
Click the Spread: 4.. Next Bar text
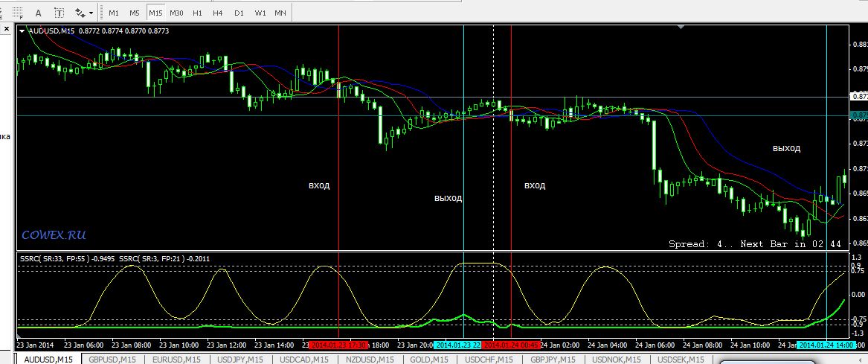point(755,243)
